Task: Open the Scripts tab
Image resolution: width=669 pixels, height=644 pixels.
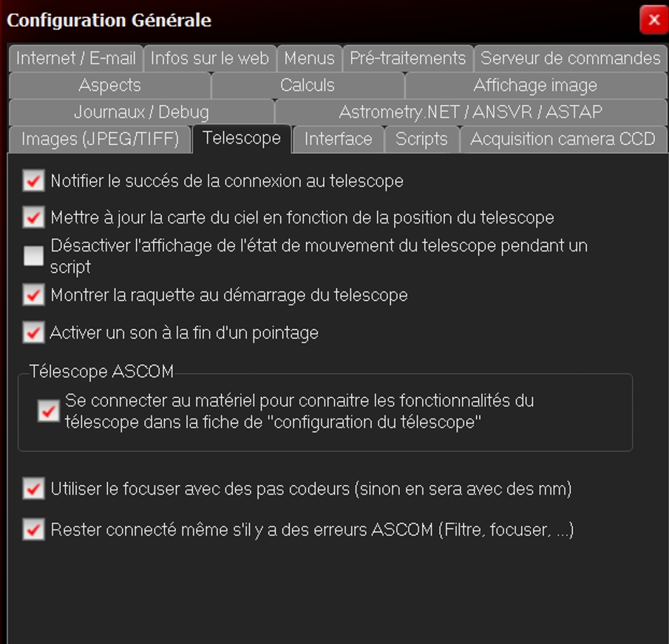Action: [x=421, y=139]
